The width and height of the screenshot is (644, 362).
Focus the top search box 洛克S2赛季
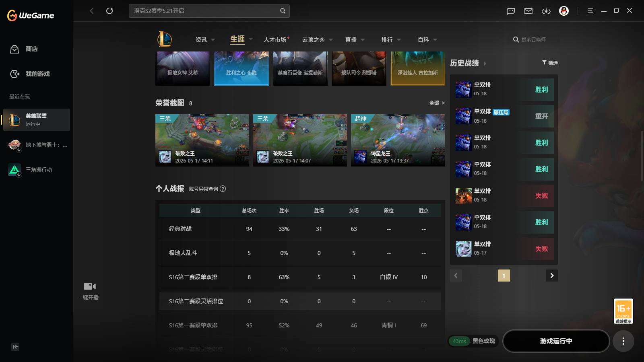[x=209, y=11]
